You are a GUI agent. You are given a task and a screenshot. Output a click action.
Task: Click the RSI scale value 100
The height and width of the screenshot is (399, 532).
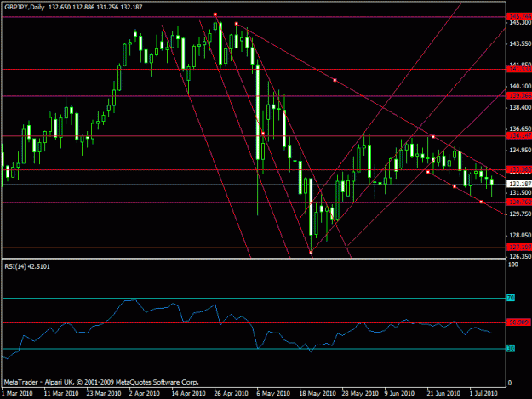tap(513, 265)
